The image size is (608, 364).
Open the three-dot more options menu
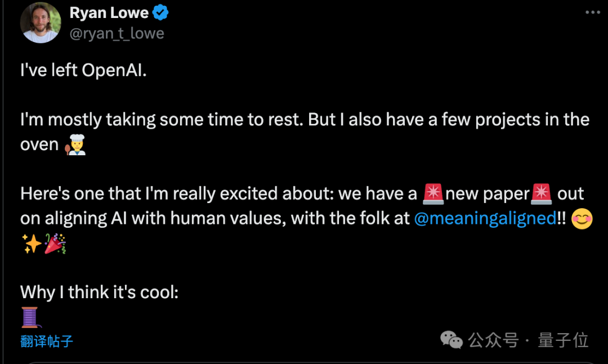(x=593, y=13)
